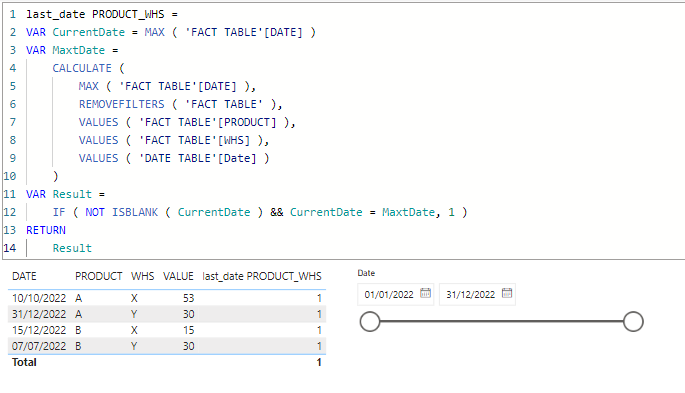Click REMOVEFILTERS function on line 6
The width and height of the screenshot is (685, 393).
(121, 104)
